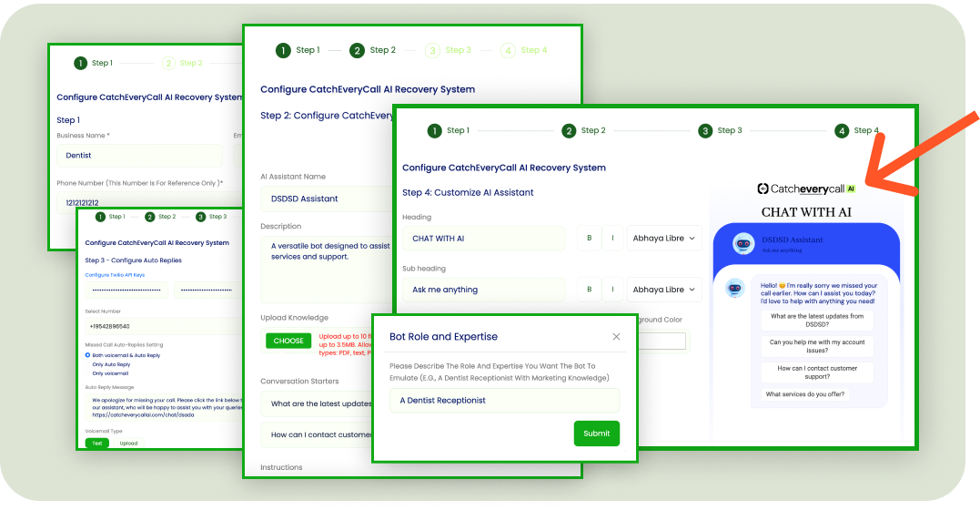Screen dimensions: 980x510
Task: Click the Step 3 circle in the Auto Replies window
Action: coord(200,217)
